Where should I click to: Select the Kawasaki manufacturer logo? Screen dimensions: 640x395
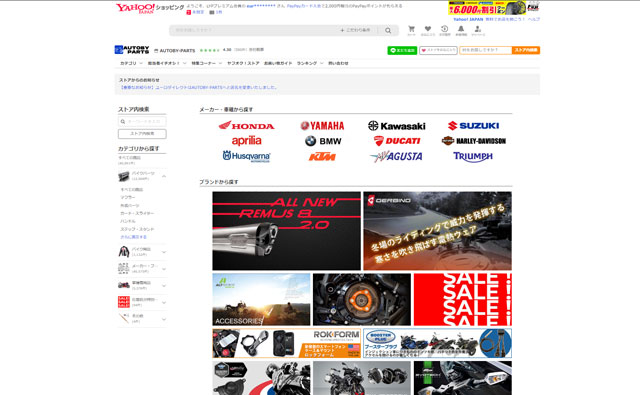(x=397, y=126)
